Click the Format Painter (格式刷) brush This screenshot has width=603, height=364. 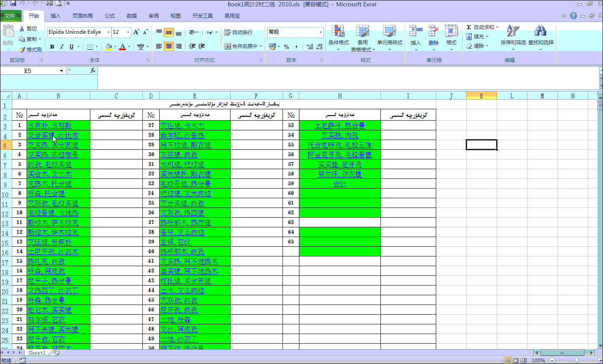point(30,50)
